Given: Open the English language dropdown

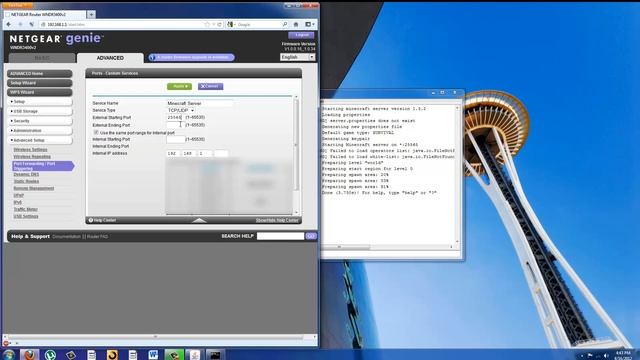Looking at the screenshot, I should tap(298, 57).
